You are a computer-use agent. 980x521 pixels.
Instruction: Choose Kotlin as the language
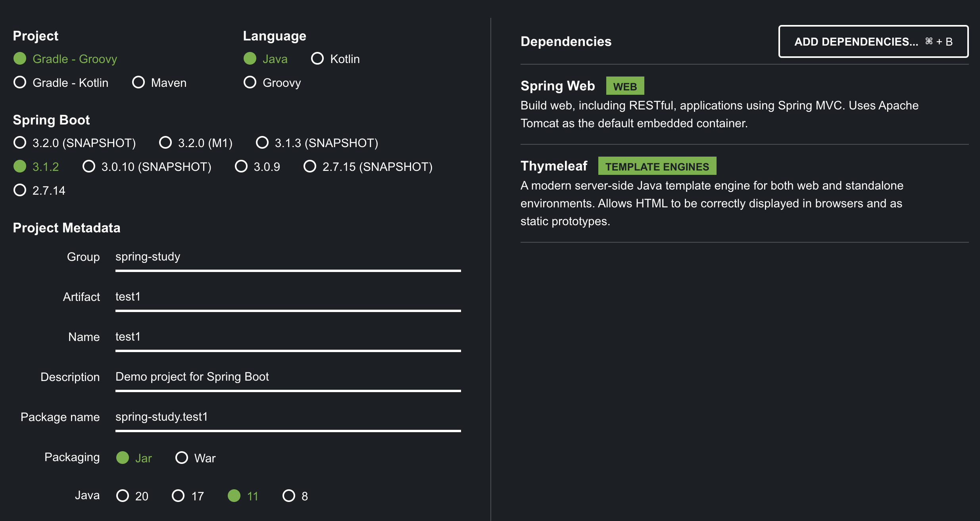335,59
